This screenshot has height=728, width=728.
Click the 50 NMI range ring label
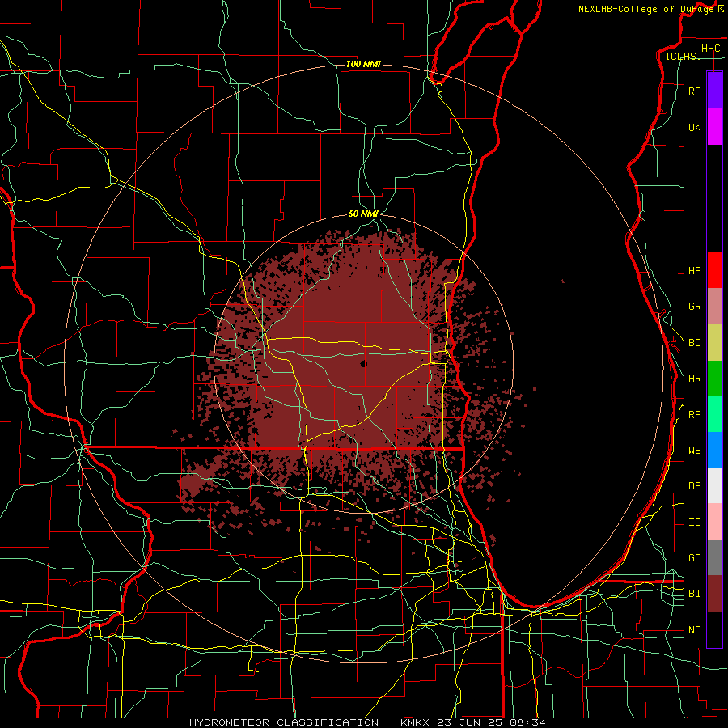[363, 214]
